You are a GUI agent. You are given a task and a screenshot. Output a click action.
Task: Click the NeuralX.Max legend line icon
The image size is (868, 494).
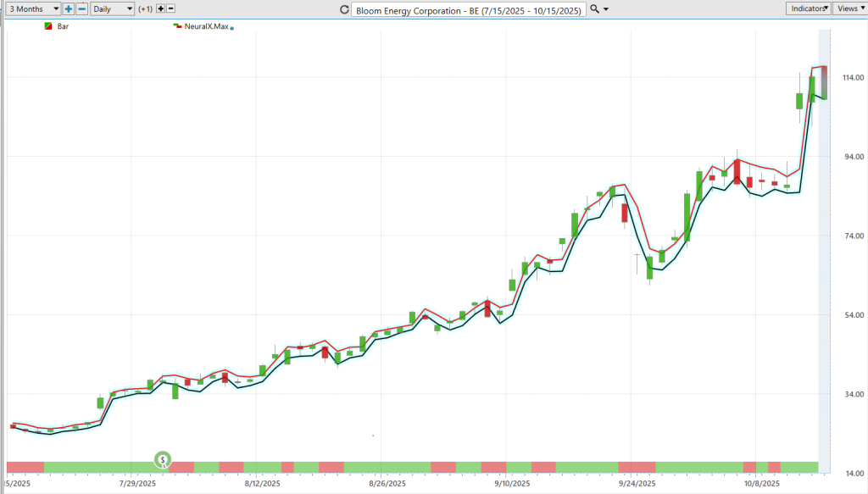[177, 26]
